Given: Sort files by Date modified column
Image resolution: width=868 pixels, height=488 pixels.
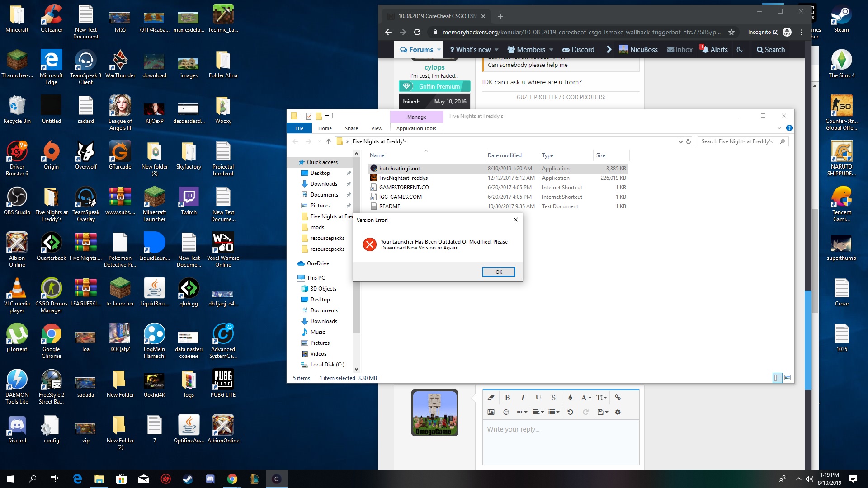Looking at the screenshot, I should (x=512, y=155).
